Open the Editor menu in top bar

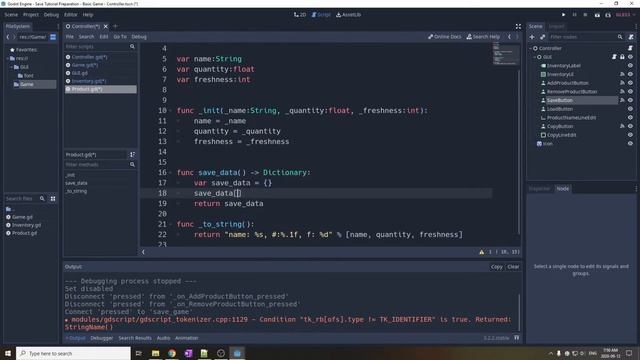pyautogui.click(x=71, y=15)
